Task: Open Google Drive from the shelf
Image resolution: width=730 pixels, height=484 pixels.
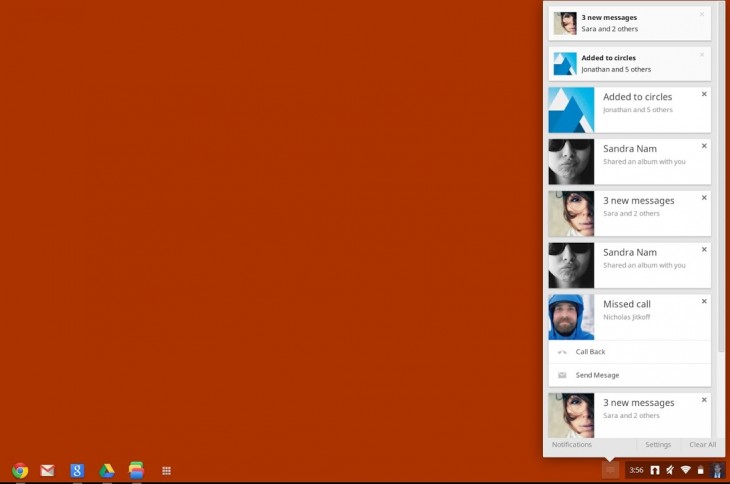Action: [107, 470]
